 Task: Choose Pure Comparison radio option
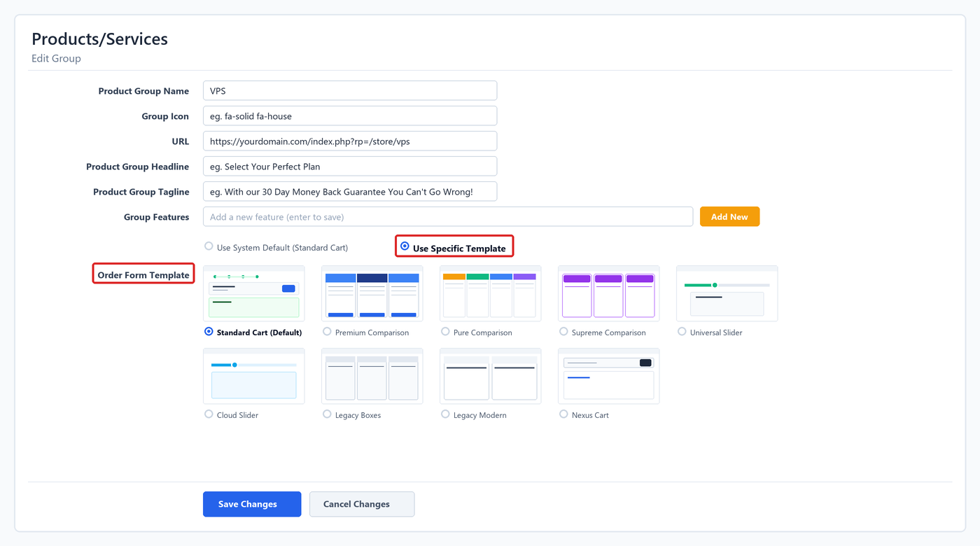445,331
